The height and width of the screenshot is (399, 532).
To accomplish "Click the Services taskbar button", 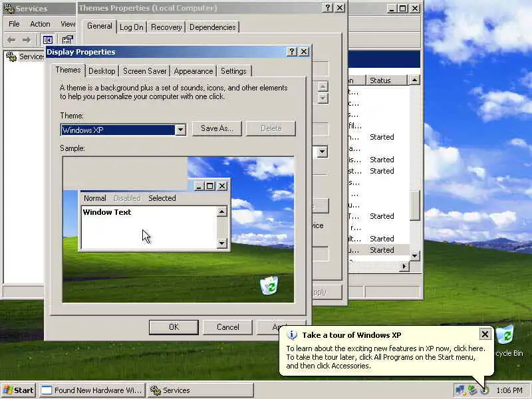I will tap(201, 390).
